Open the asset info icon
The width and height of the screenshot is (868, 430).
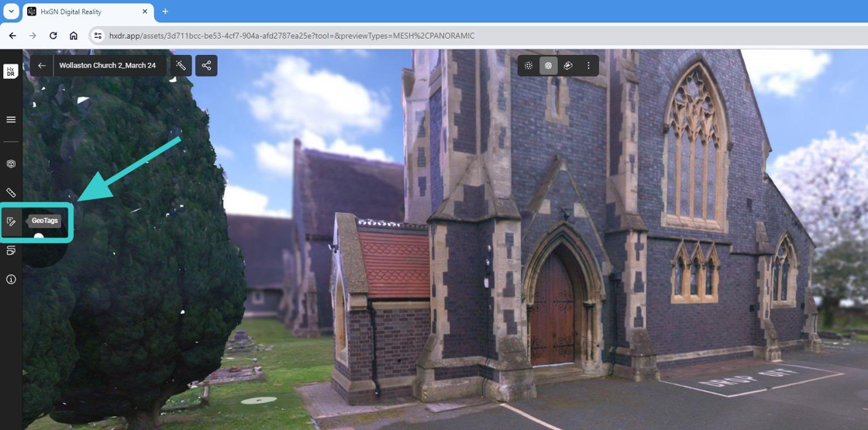(x=11, y=280)
